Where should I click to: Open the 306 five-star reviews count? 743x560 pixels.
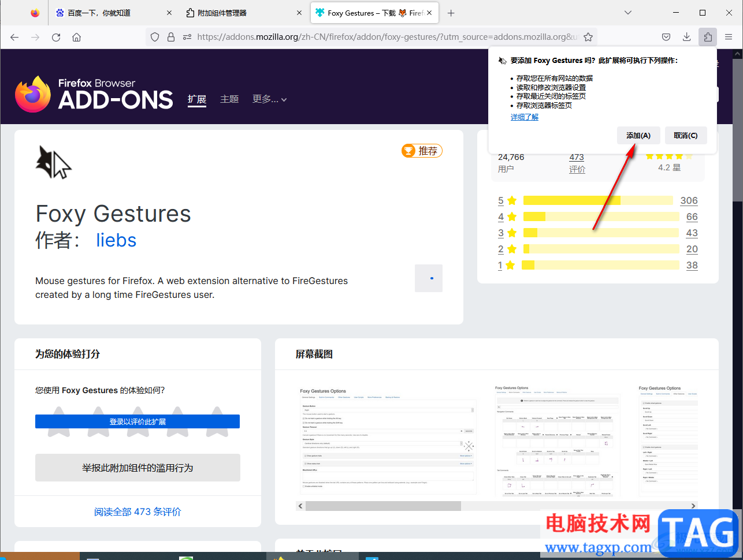point(689,200)
